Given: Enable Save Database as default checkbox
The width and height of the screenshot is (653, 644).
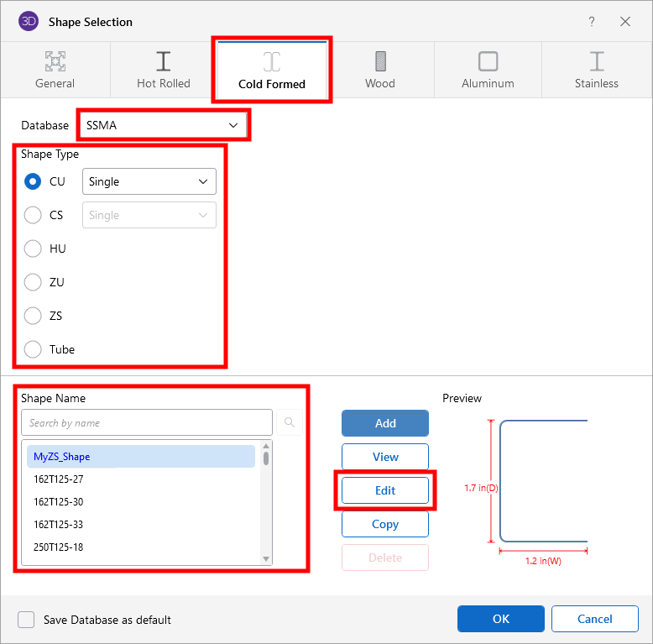Looking at the screenshot, I should (x=27, y=620).
